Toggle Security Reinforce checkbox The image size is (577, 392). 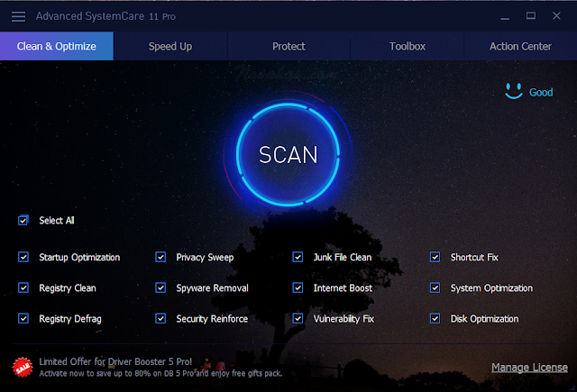[x=160, y=318]
